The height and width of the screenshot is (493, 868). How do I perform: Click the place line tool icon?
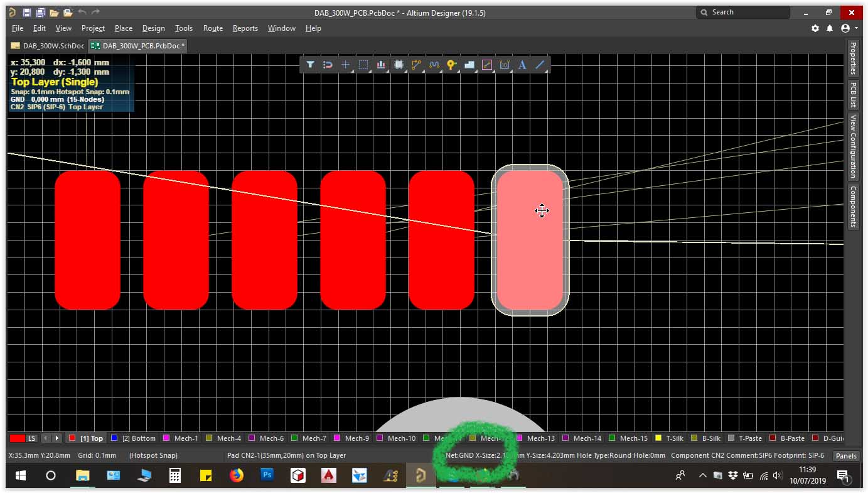tap(540, 65)
